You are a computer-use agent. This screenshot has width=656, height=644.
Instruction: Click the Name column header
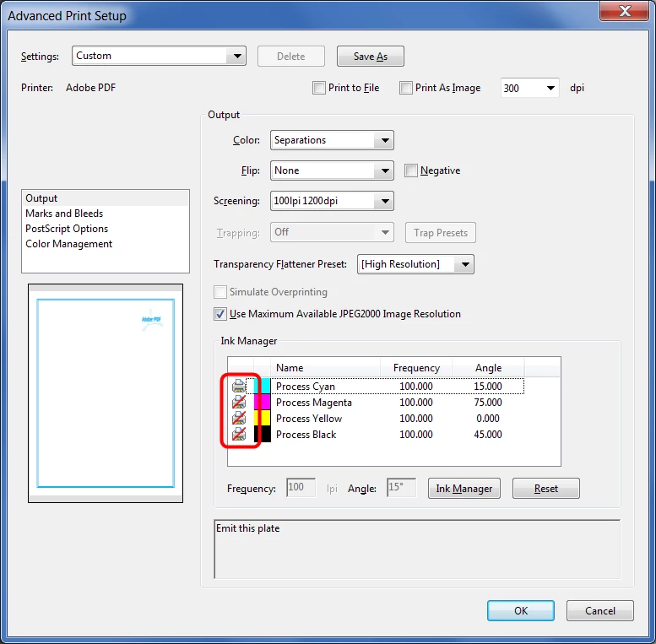click(325, 368)
